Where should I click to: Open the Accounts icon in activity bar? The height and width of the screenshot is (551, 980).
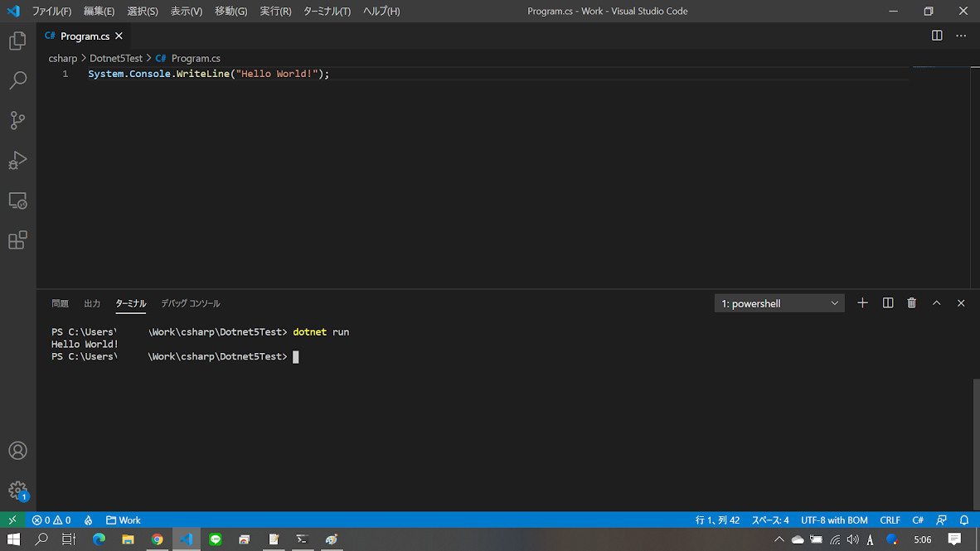point(17,450)
